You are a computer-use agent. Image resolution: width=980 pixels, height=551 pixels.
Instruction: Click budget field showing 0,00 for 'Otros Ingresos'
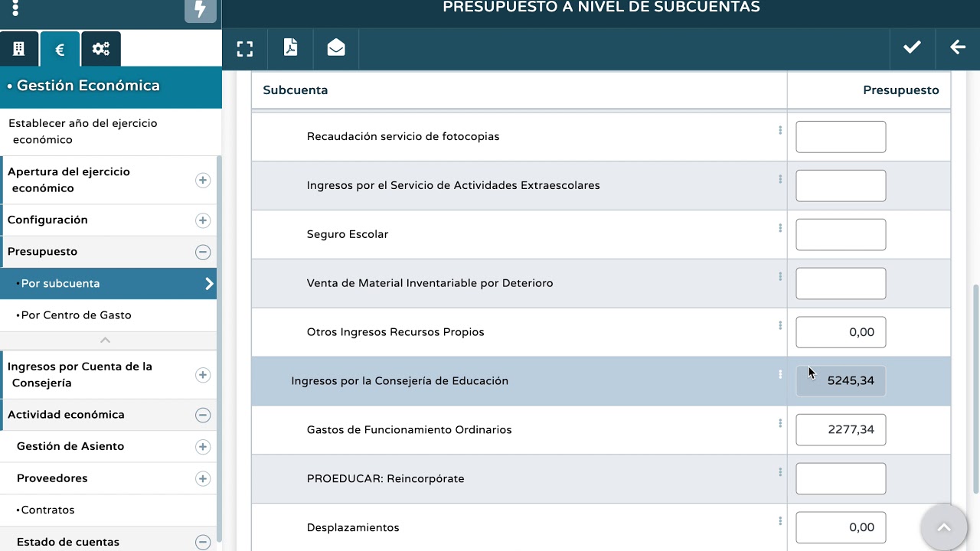841,332
